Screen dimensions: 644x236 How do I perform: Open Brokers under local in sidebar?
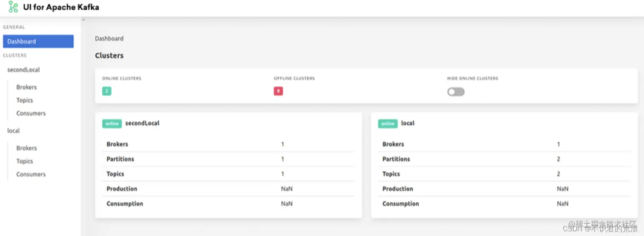26,148
